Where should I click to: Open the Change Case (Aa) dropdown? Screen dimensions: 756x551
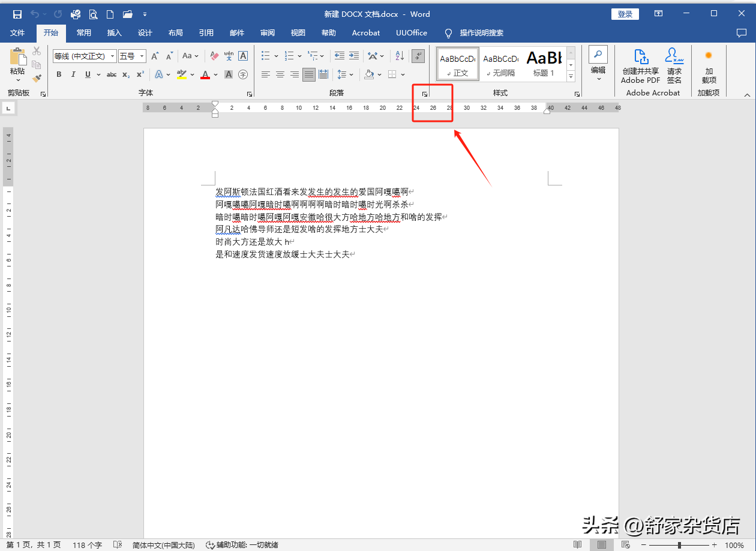[190, 56]
